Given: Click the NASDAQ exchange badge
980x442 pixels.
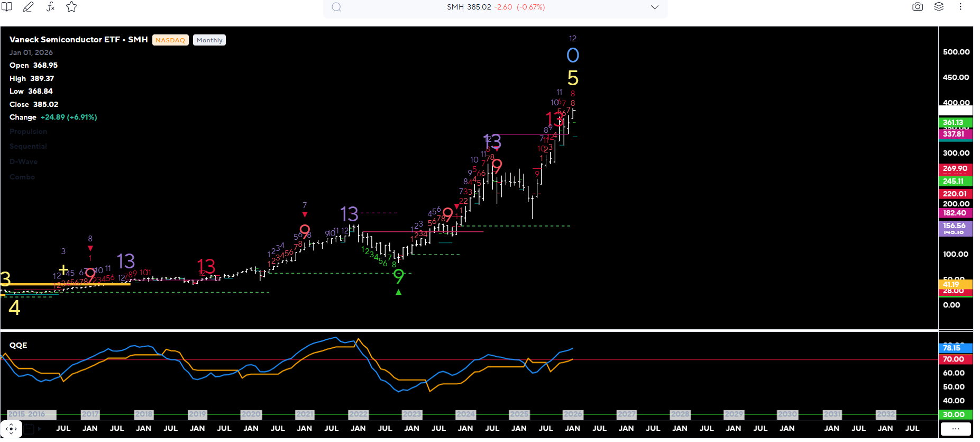Looking at the screenshot, I should click(x=170, y=40).
